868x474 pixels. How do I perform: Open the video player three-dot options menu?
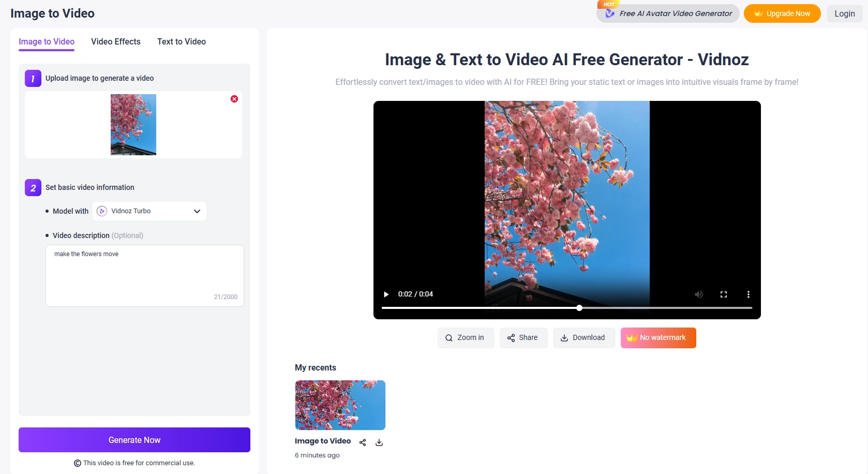[749, 294]
